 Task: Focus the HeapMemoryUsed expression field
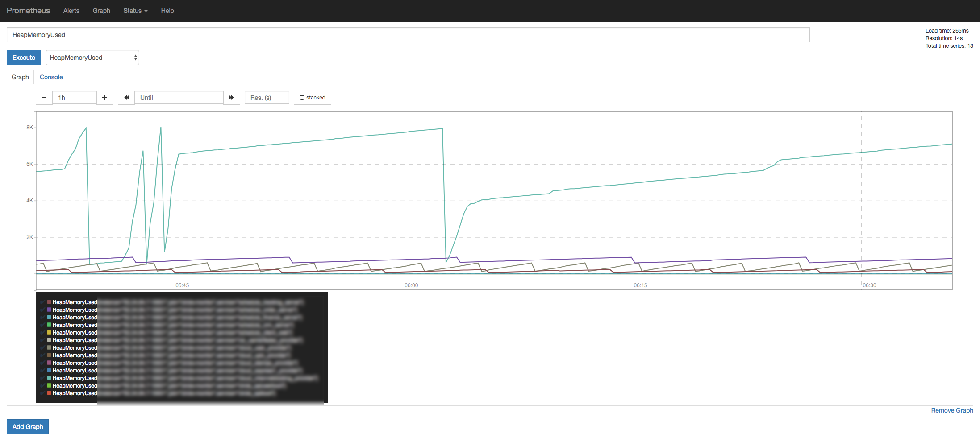pos(408,35)
